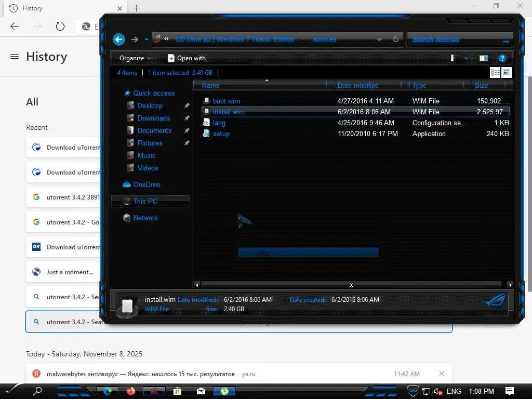The image size is (532, 399).
Task: Select This PC in navigation pane
Action: pos(151,201)
